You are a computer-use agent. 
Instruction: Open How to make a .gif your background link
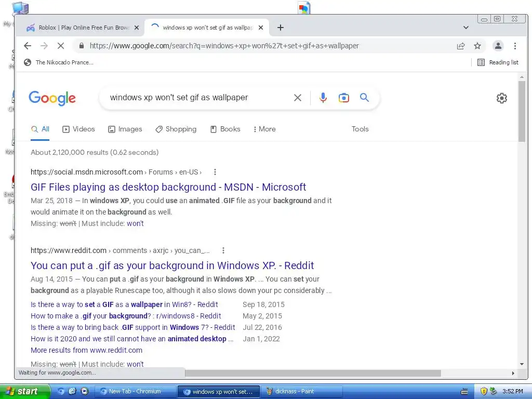[x=126, y=316]
